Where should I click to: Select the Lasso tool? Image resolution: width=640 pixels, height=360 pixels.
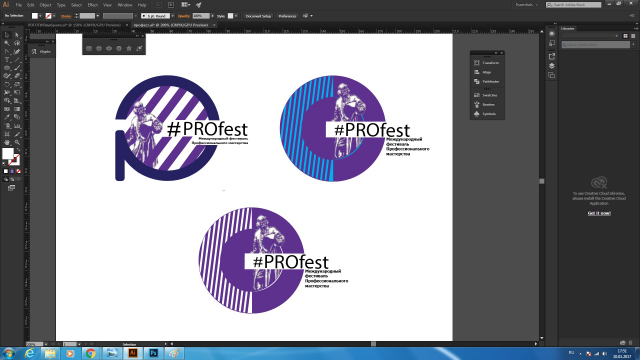pyautogui.click(x=17, y=43)
